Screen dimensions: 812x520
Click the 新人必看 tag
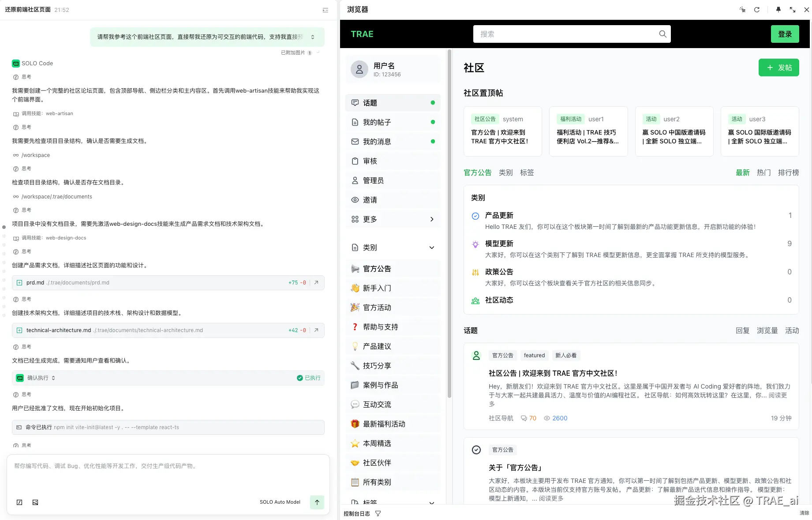tap(566, 355)
